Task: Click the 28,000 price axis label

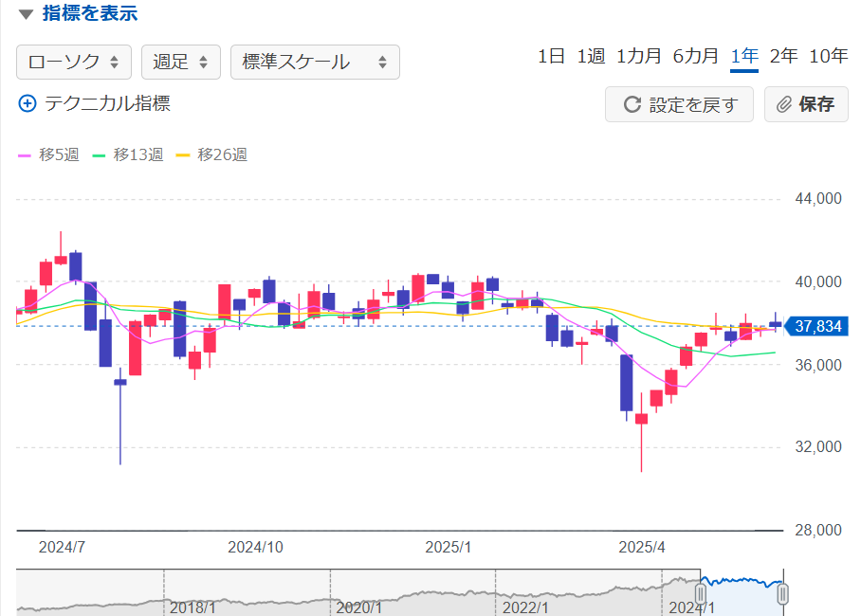Action: (x=818, y=531)
